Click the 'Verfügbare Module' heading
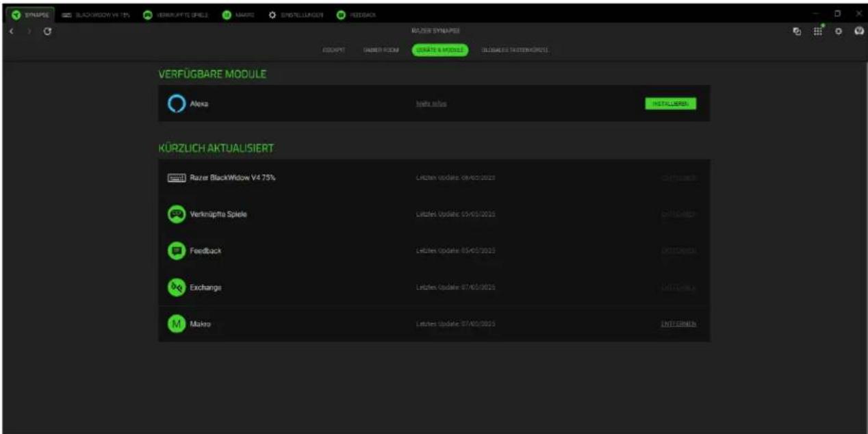 pos(213,73)
